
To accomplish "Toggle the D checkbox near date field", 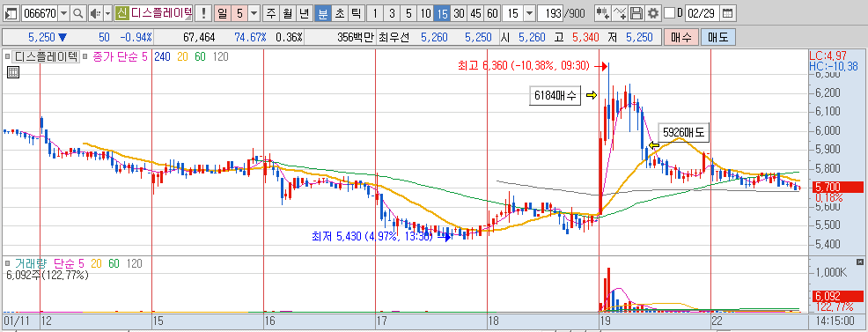I will coord(669,13).
